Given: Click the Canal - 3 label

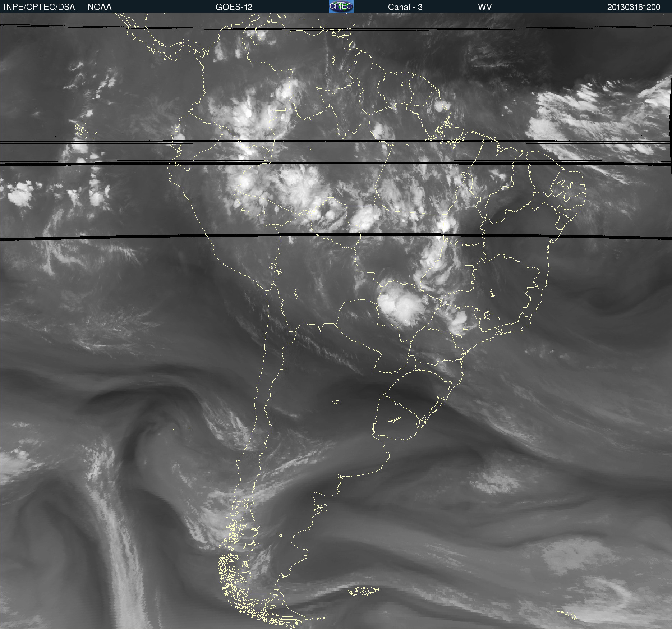Looking at the screenshot, I should (405, 7).
